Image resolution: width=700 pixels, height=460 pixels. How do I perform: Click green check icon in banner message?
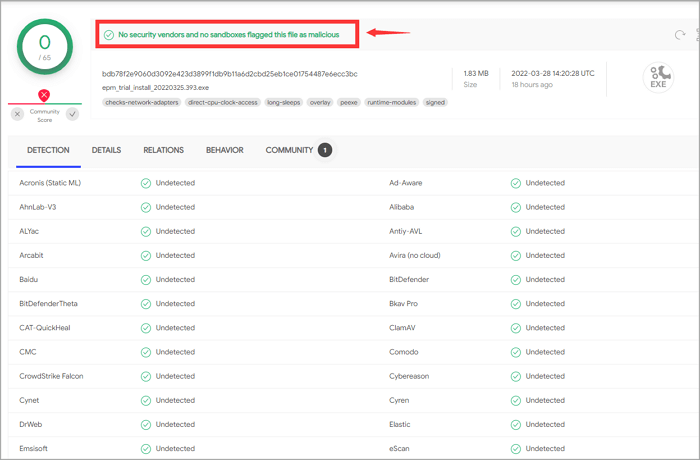point(109,35)
